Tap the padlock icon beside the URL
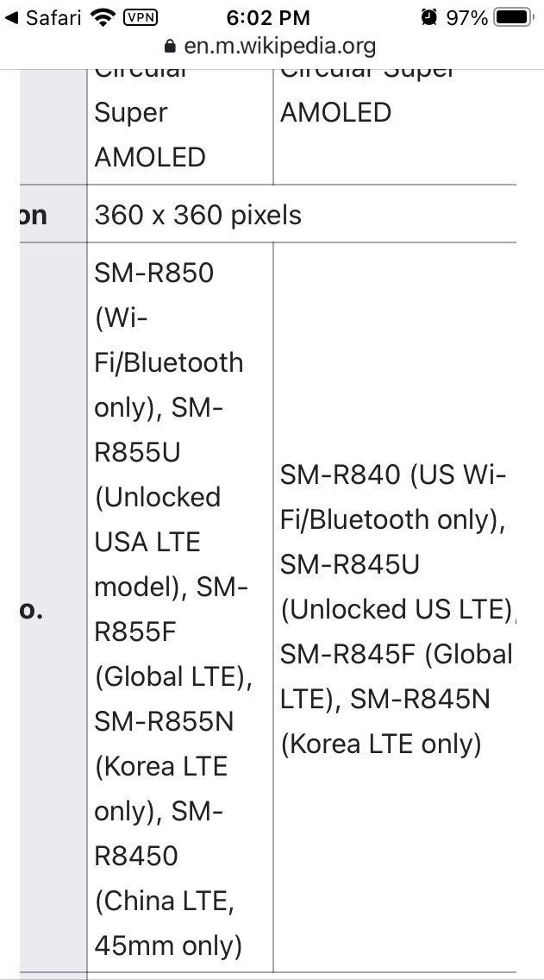Viewport: 544px width, 980px height. pyautogui.click(x=170, y=46)
